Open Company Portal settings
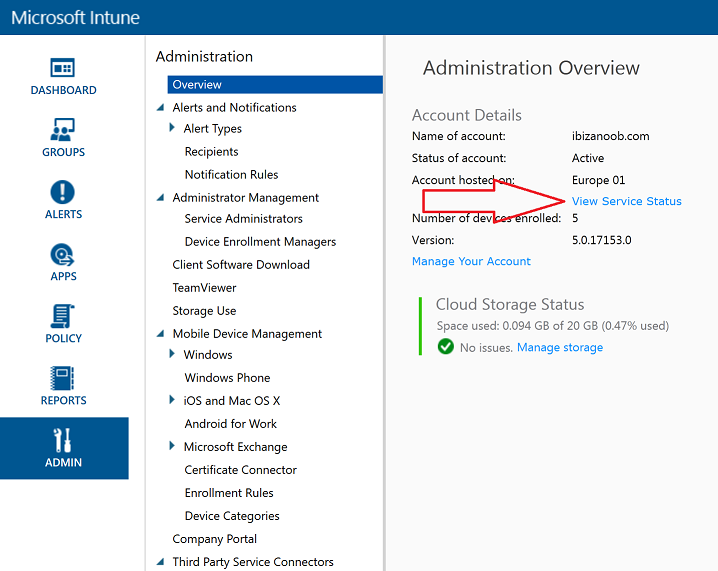Screen dimensions: 718x571 click(x=214, y=539)
